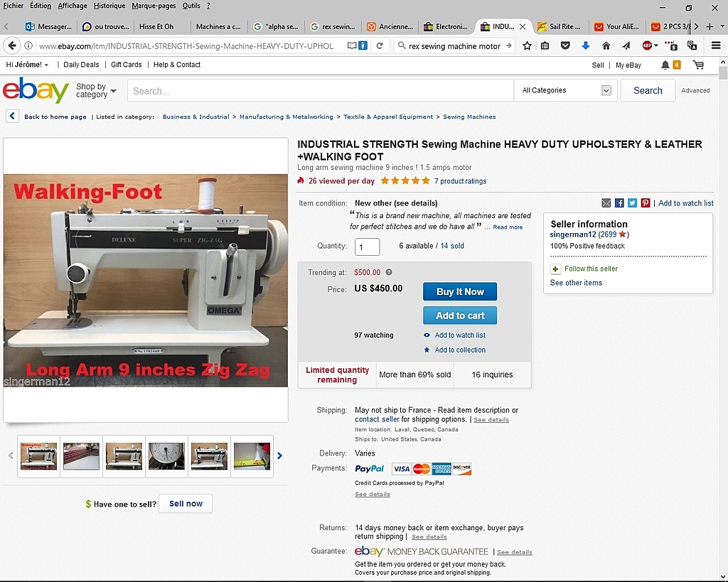Open the shopping cart icon
Screen dimensions: 728x582
[x=698, y=65]
